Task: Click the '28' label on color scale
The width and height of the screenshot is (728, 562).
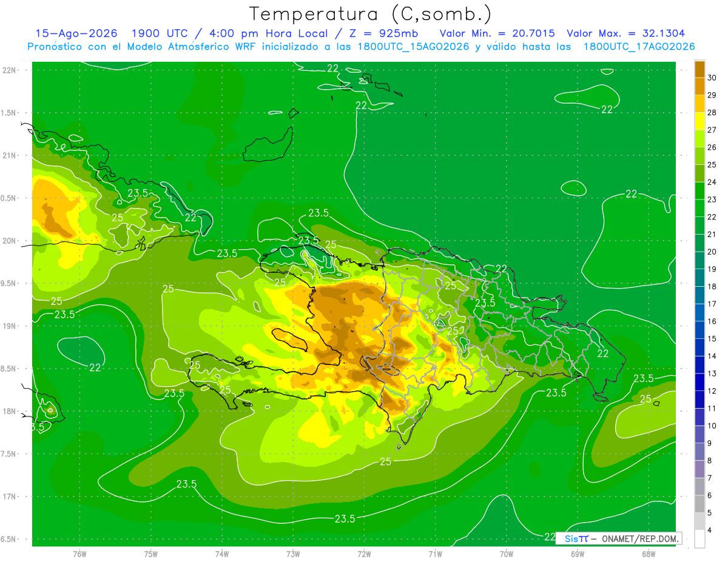Action: (x=712, y=113)
